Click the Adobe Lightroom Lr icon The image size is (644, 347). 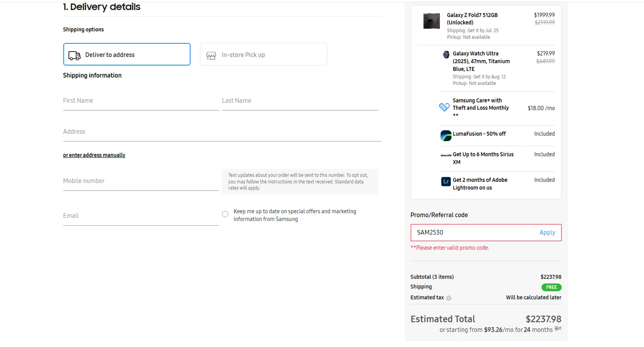(446, 181)
